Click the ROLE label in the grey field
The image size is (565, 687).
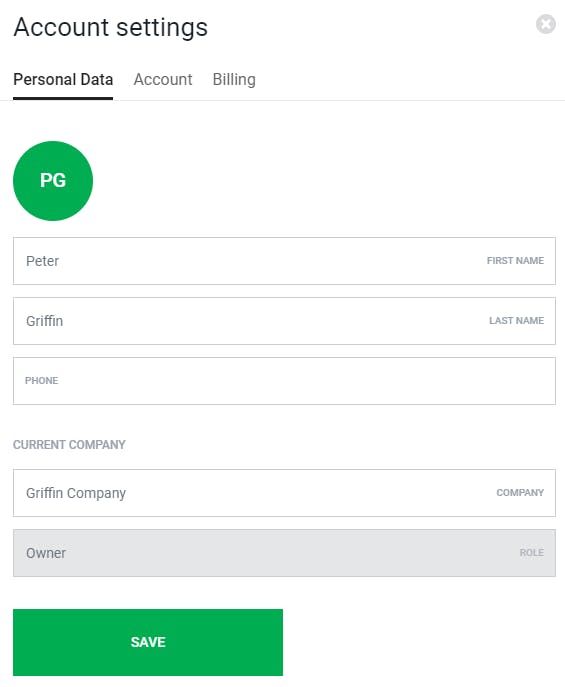tap(532, 553)
